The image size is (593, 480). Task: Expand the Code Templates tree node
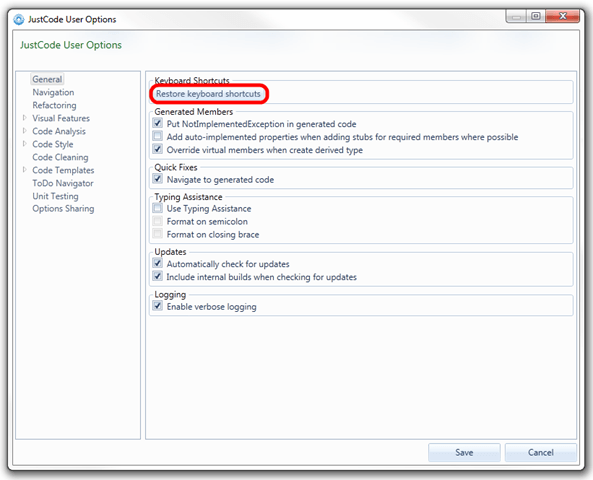pyautogui.click(x=25, y=170)
